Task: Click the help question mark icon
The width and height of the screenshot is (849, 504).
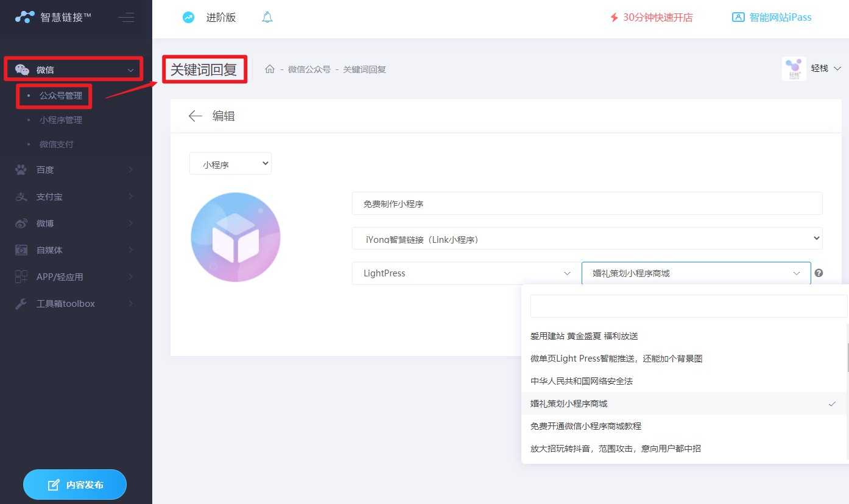Action: (x=819, y=273)
